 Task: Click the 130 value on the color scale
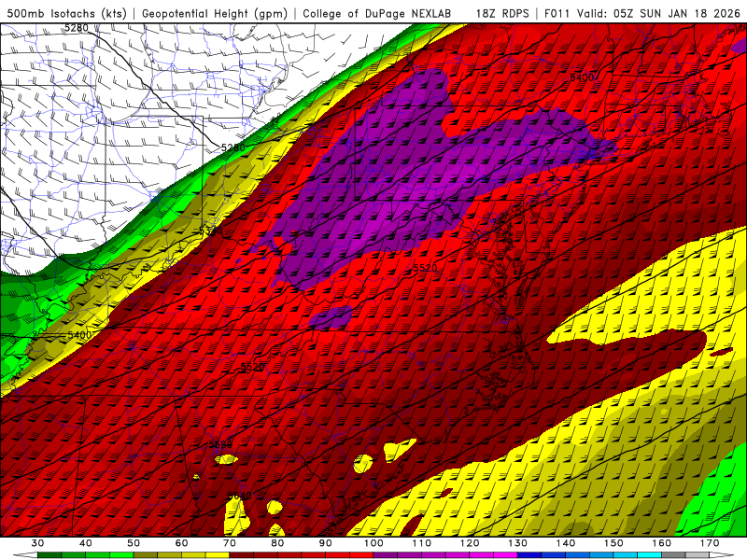(517, 543)
